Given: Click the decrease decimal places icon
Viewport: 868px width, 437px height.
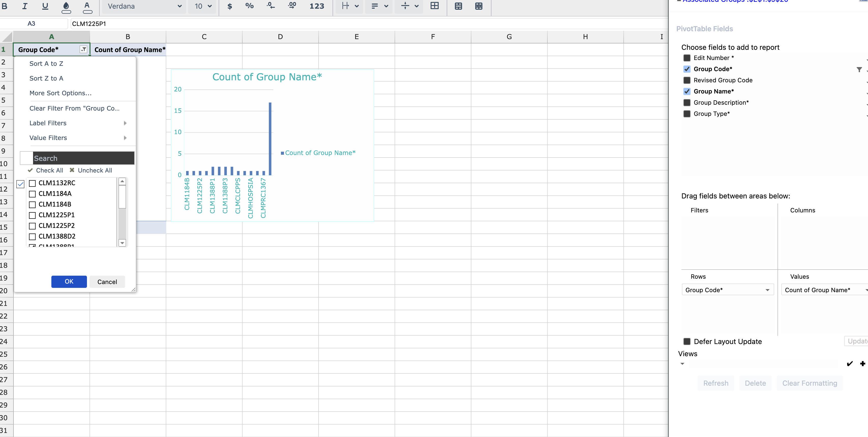Looking at the screenshot, I should tap(271, 6).
